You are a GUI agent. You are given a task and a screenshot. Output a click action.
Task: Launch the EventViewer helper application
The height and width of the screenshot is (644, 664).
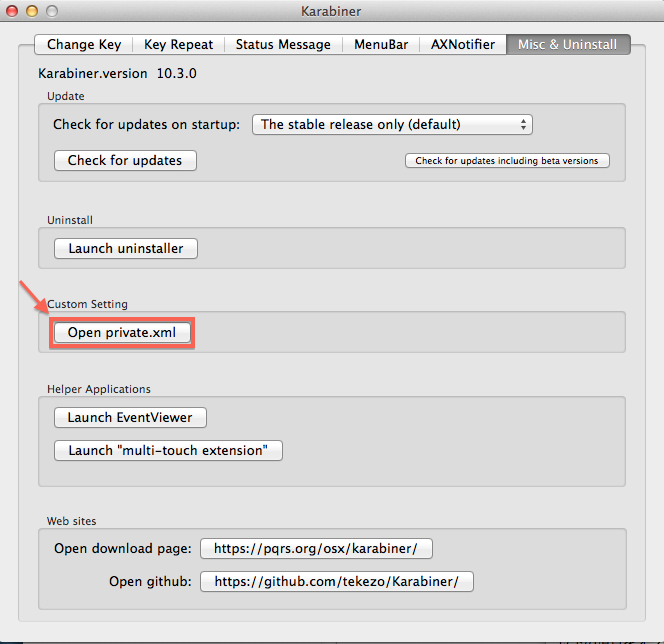pyautogui.click(x=130, y=417)
